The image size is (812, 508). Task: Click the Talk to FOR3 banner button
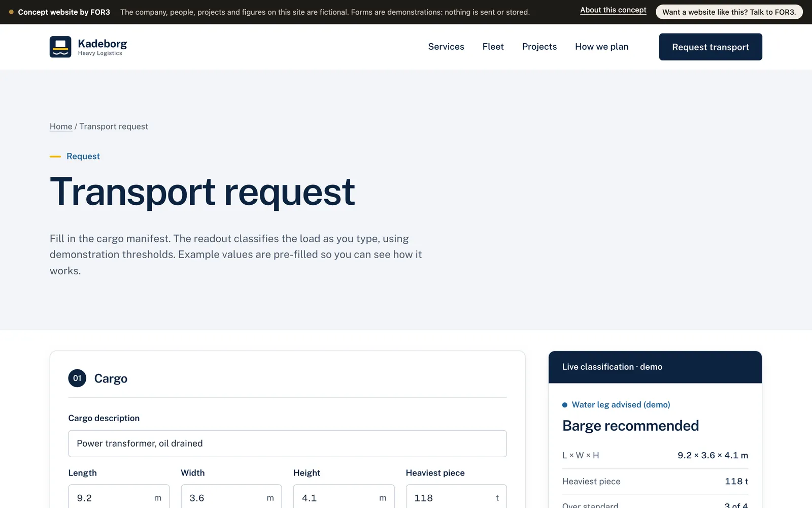pyautogui.click(x=729, y=12)
